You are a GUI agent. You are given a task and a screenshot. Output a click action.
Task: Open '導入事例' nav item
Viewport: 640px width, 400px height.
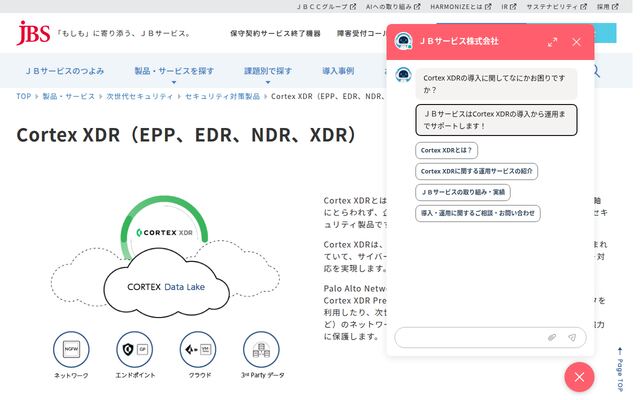coord(338,71)
